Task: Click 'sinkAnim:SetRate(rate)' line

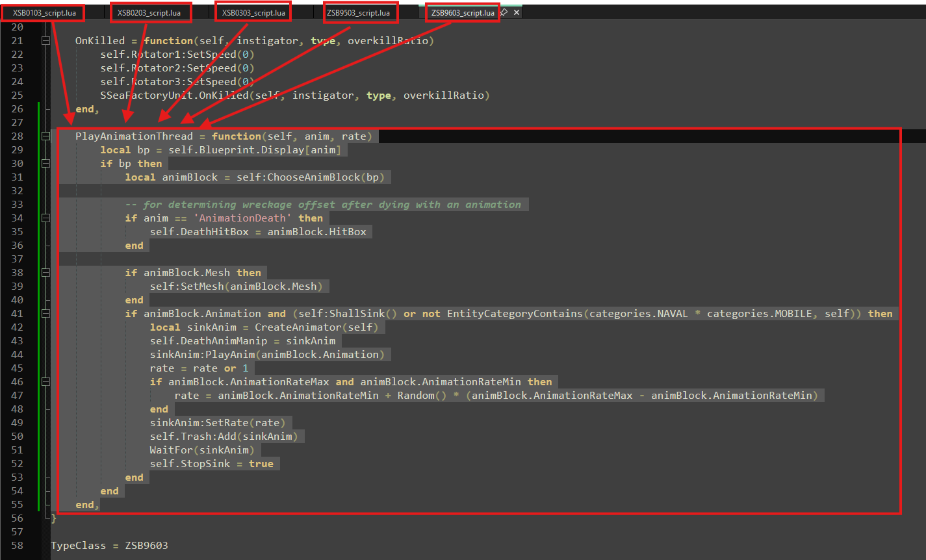Action: pyautogui.click(x=218, y=423)
